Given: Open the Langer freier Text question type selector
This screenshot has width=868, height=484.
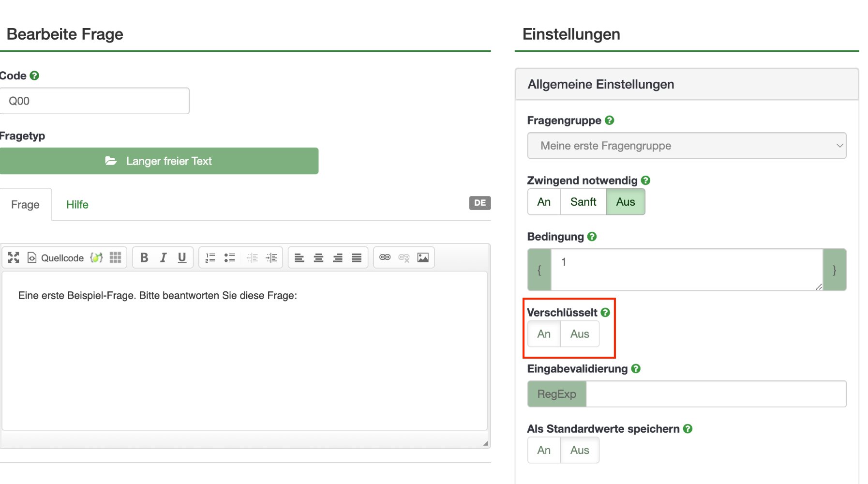Looking at the screenshot, I should coord(159,161).
